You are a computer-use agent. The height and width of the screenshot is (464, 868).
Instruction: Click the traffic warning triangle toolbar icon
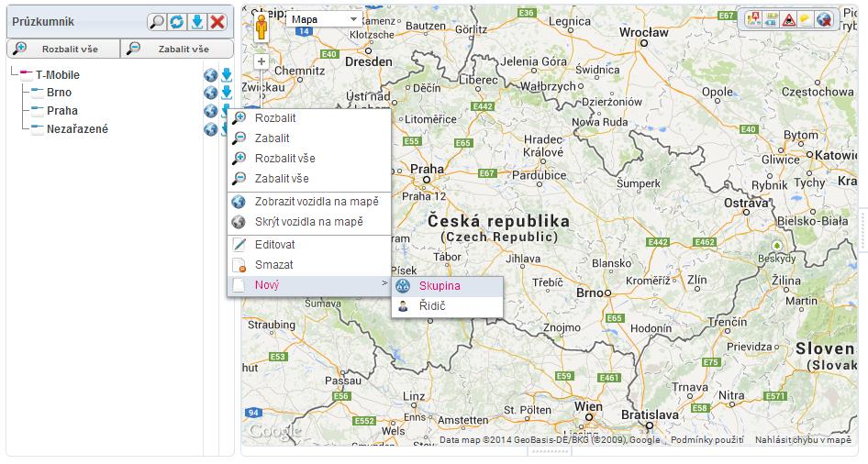click(x=789, y=20)
